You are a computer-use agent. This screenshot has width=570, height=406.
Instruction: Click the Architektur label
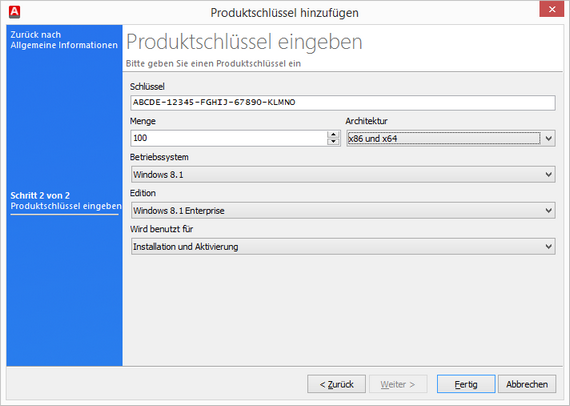point(366,121)
